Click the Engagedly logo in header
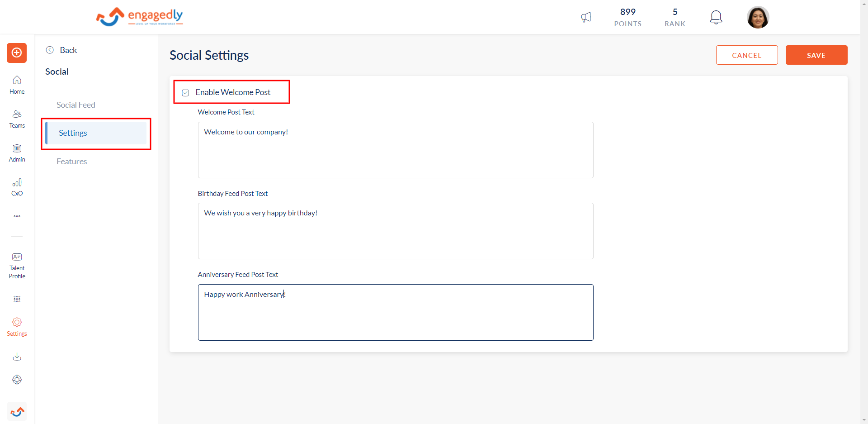 pyautogui.click(x=139, y=17)
